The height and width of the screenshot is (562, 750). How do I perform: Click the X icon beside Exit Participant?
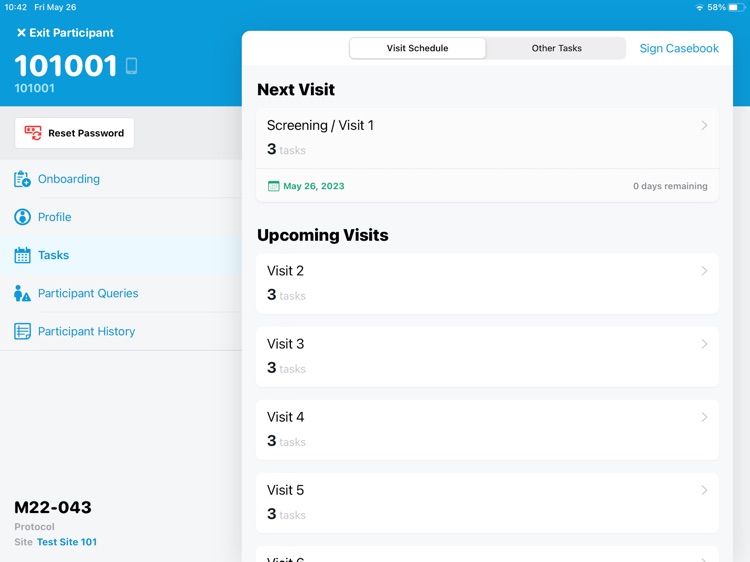(x=21, y=33)
